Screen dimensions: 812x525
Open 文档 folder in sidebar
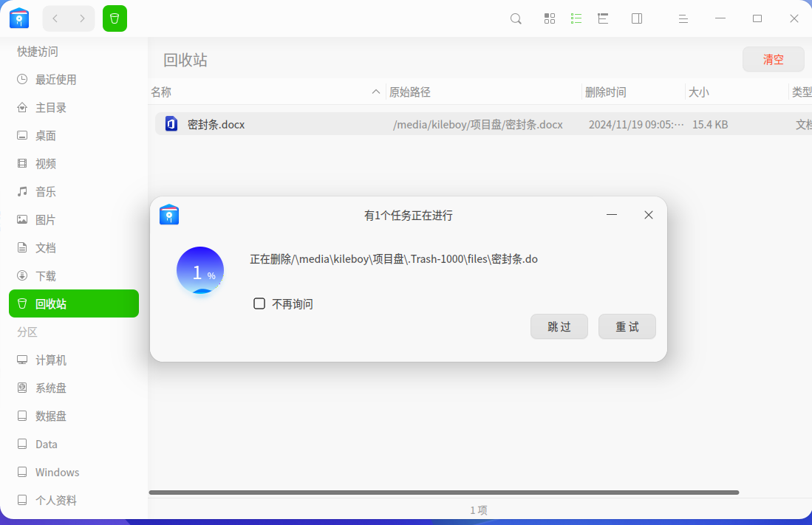pyautogui.click(x=74, y=247)
